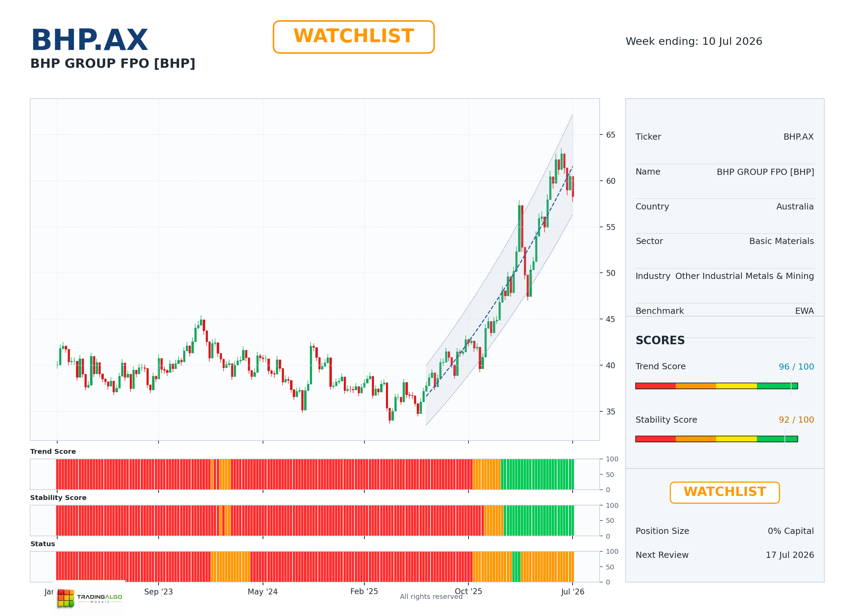This screenshot has width=863, height=616.
Task: Click the 'All rights reserved' footer text
Action: [431, 596]
